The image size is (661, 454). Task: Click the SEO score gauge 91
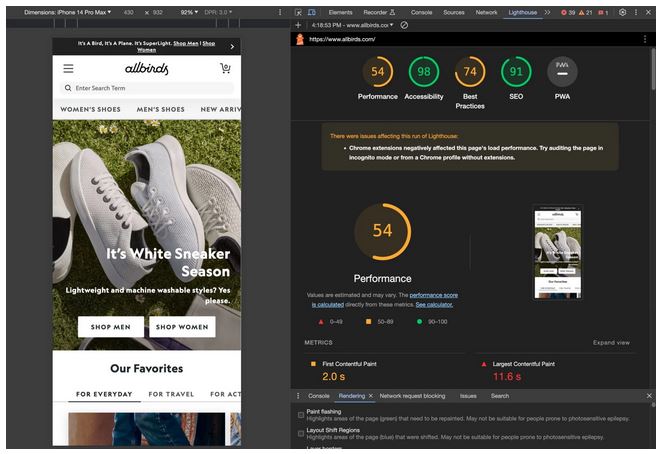click(516, 72)
